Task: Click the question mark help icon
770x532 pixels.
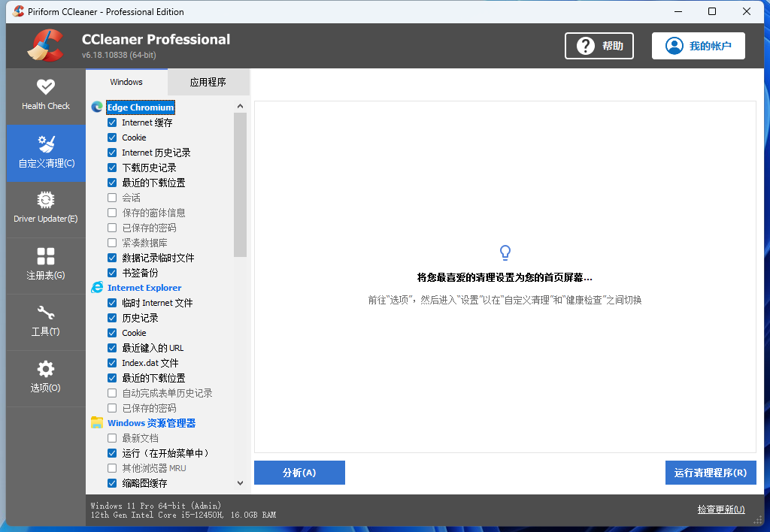Action: point(585,46)
